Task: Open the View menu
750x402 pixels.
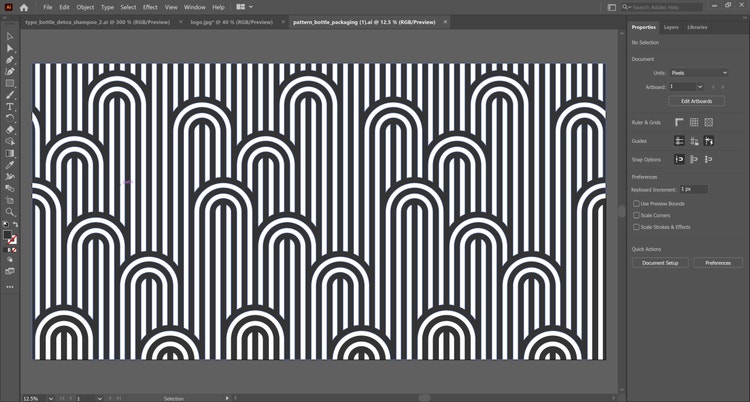Action: [171, 7]
